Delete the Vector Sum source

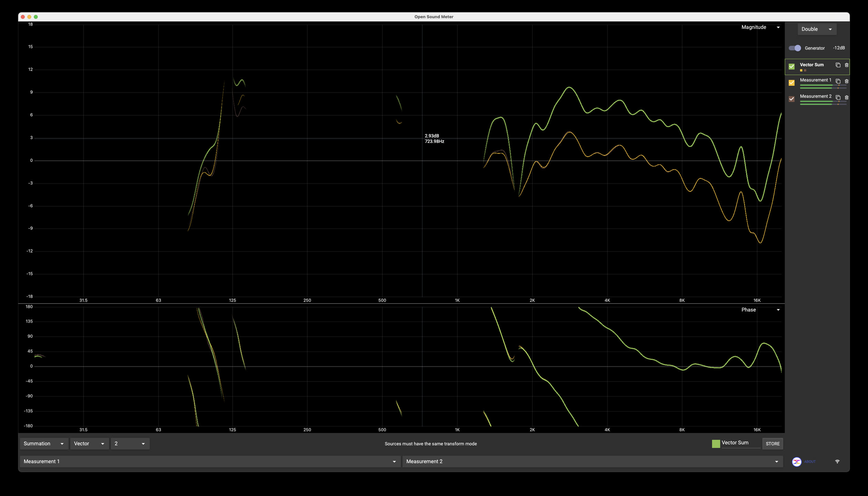[846, 65]
